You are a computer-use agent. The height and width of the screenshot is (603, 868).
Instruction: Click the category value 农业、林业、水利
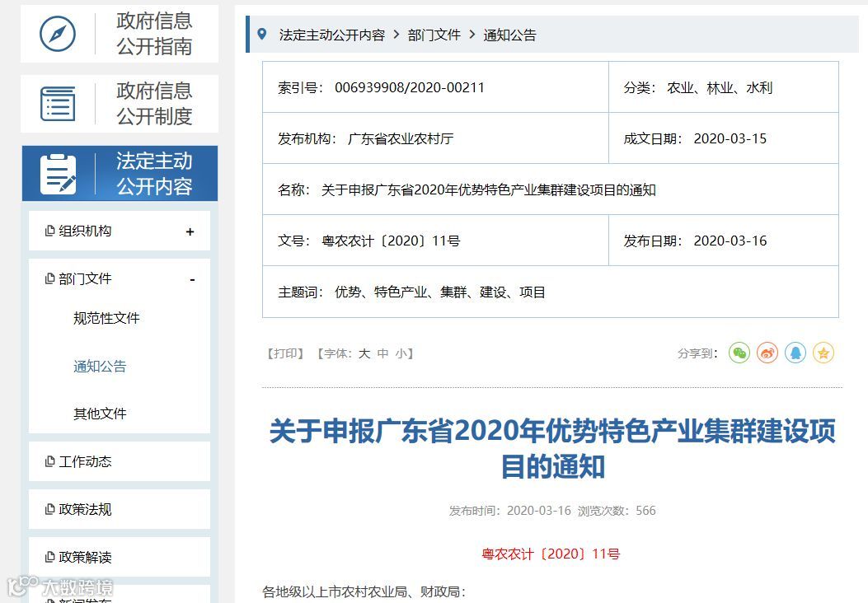tap(720, 87)
